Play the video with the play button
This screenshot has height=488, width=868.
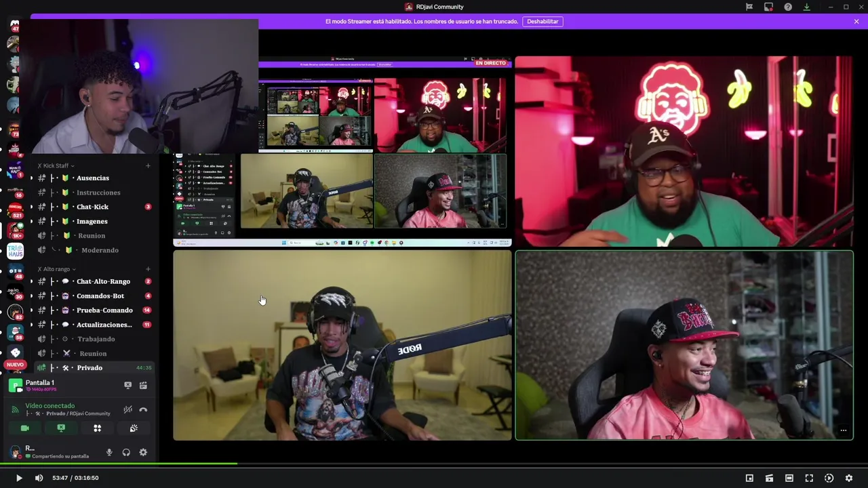19,478
